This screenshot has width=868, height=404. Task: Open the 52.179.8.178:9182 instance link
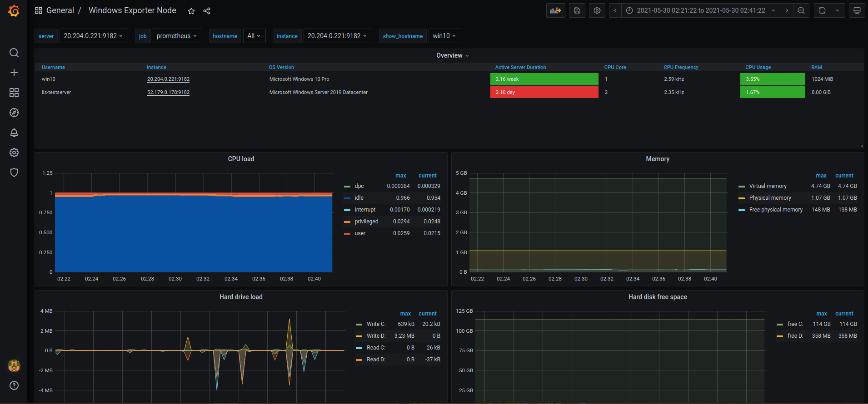[168, 92]
